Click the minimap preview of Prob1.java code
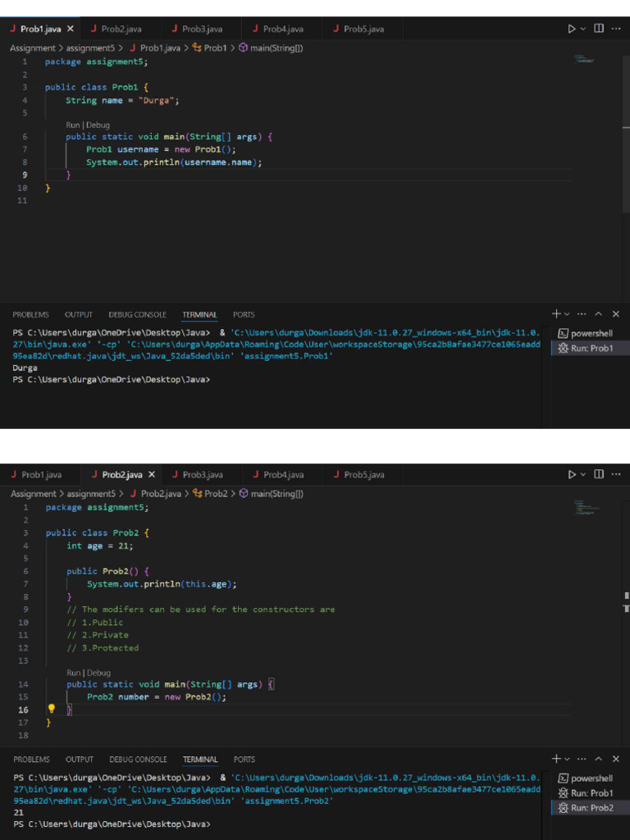Image resolution: width=630 pixels, height=840 pixels. 584,58
